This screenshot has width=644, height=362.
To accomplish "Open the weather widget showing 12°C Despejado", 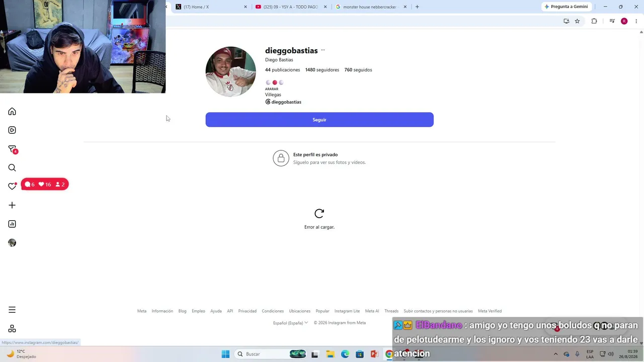I will point(21,354).
